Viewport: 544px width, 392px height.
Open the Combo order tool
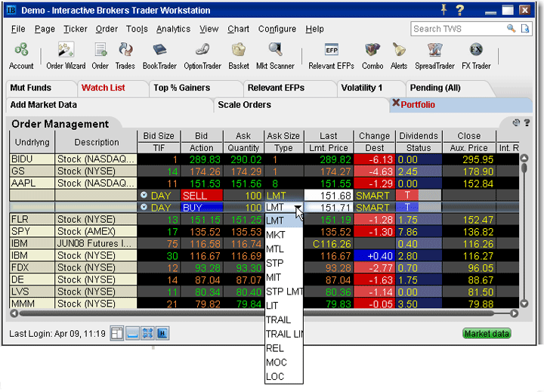tap(372, 56)
